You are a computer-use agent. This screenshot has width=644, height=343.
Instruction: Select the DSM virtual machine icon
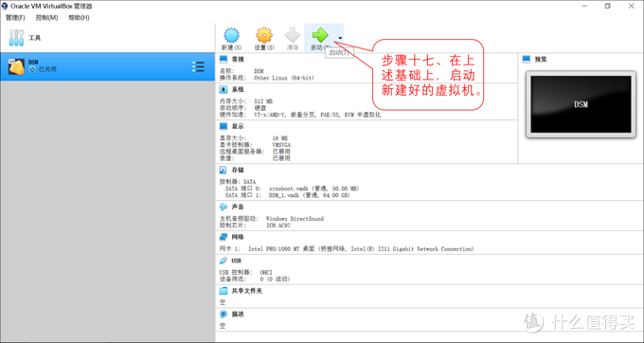click(16, 66)
